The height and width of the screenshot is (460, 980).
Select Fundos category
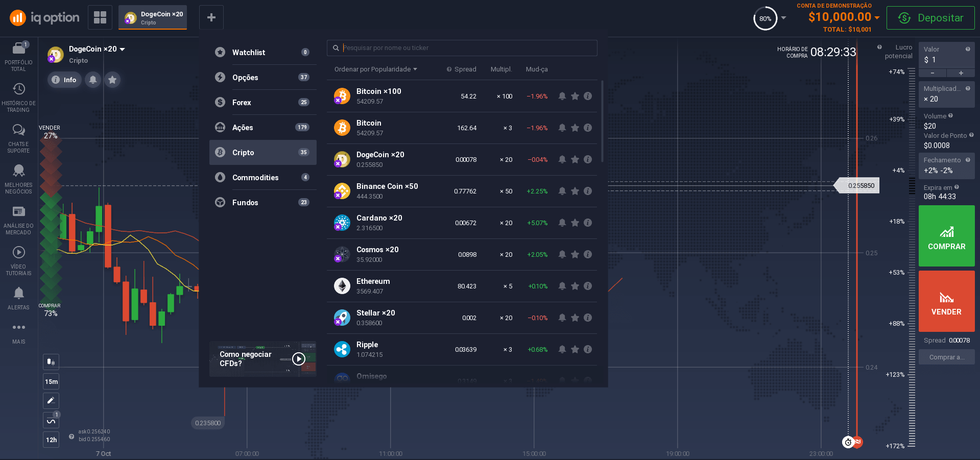[262, 202]
